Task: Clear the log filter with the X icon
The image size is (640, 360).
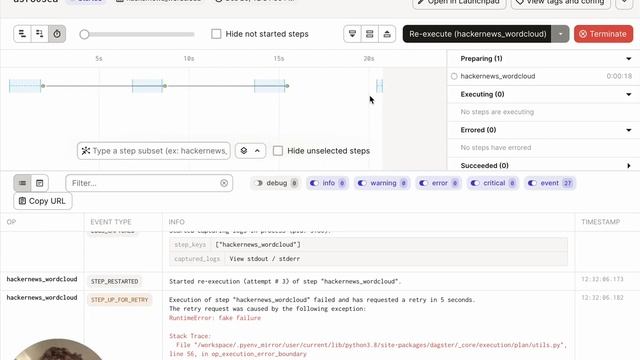Action: click(x=224, y=183)
